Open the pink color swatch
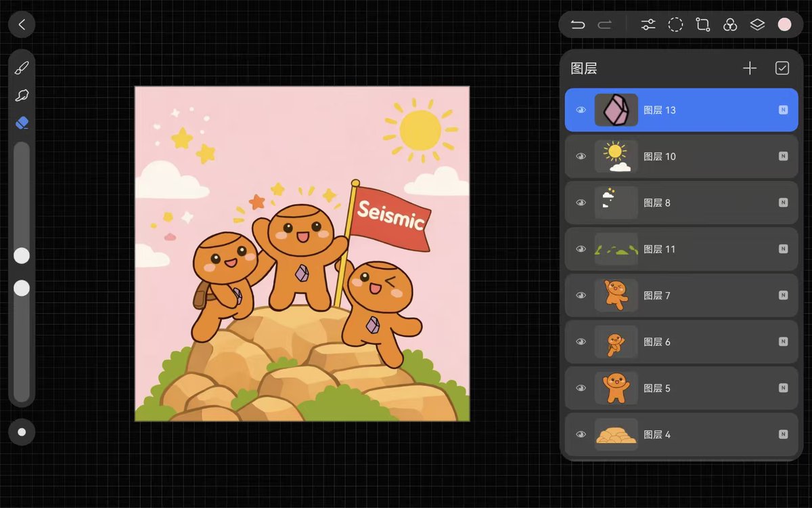This screenshot has height=508, width=812. pos(785,24)
